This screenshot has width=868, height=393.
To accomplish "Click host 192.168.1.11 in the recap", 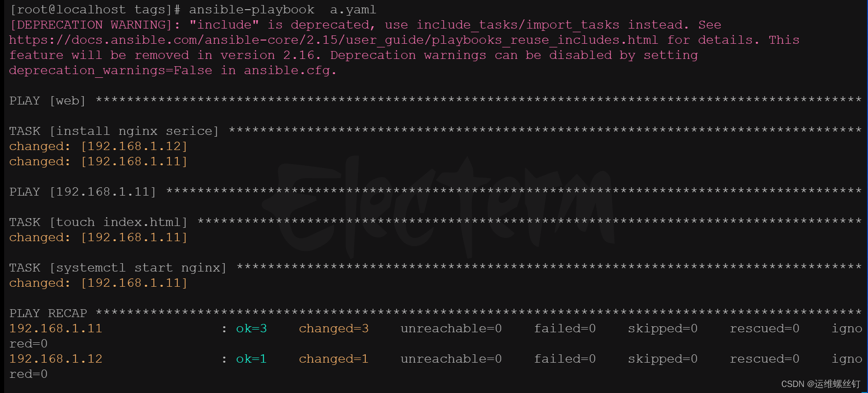I will (56, 329).
